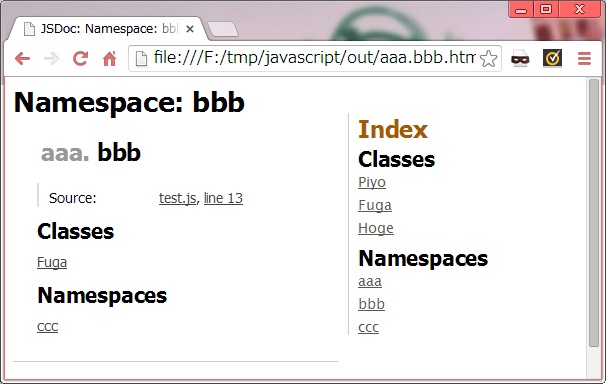Open the home page via house icon
Viewport: 606px width, 384px height.
pos(109,59)
